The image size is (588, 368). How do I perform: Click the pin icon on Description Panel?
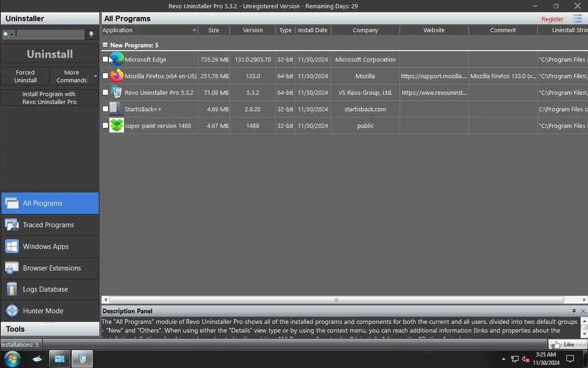coord(574,311)
